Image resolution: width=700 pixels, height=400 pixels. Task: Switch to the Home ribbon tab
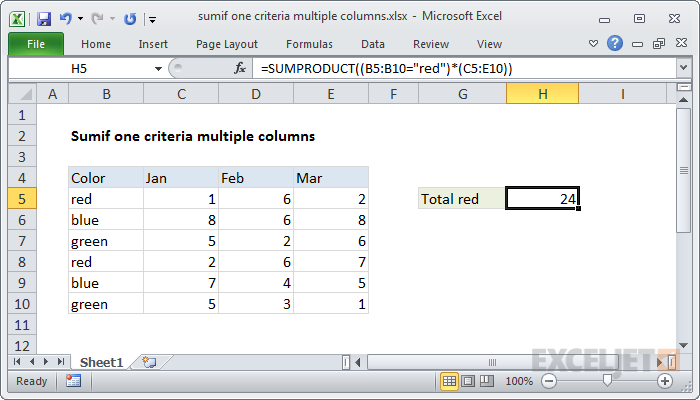(x=96, y=44)
